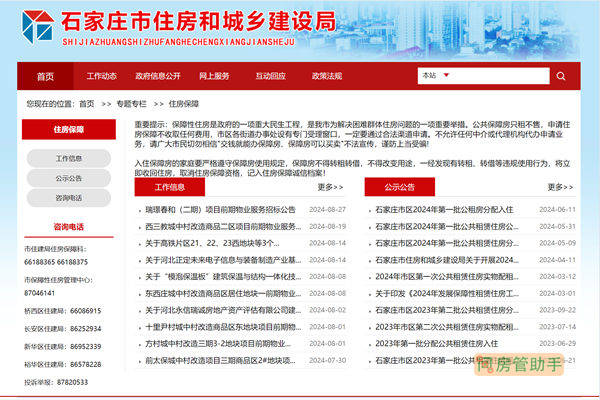Open 政策法规 in the navigation bar
Viewport: 600px width, 400px height.
point(327,76)
